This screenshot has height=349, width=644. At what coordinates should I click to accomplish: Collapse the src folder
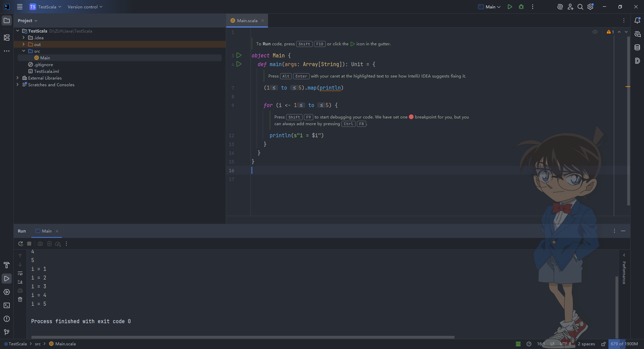click(x=24, y=51)
